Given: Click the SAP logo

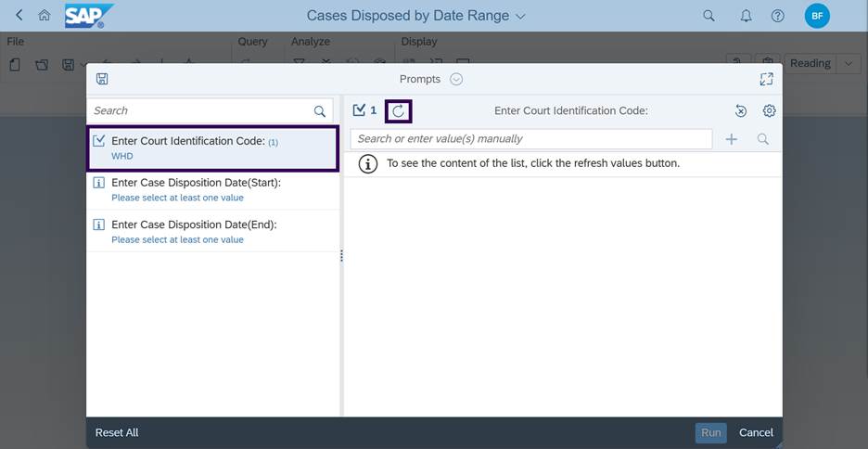Looking at the screenshot, I should point(89,16).
